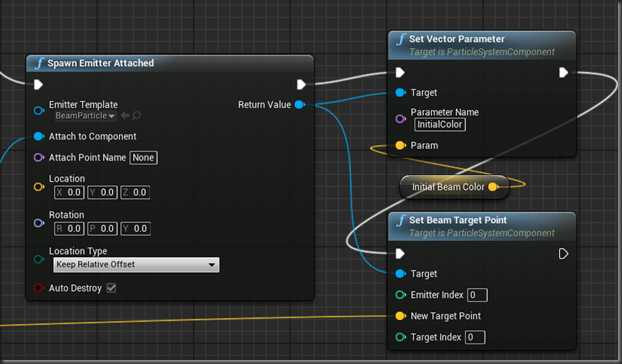Click the Location vector input pin
The height and width of the screenshot is (364, 622).
[x=39, y=187]
